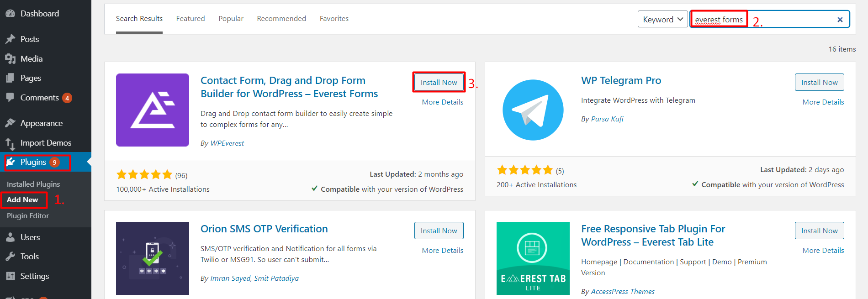Image resolution: width=868 pixels, height=299 pixels.
Task: Open the Plugin Editor submenu item
Action: [28, 215]
